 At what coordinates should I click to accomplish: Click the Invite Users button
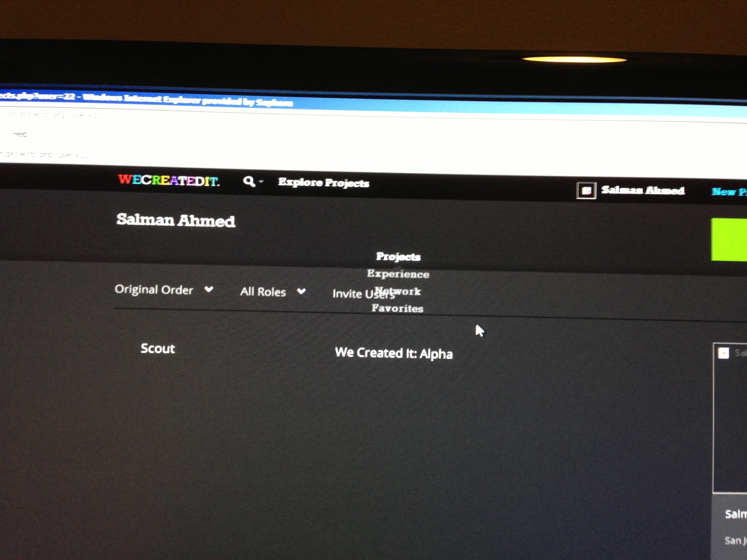click(363, 294)
